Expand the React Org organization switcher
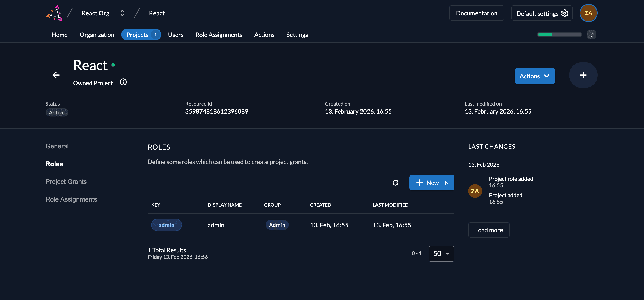The width and height of the screenshot is (644, 300). click(122, 13)
